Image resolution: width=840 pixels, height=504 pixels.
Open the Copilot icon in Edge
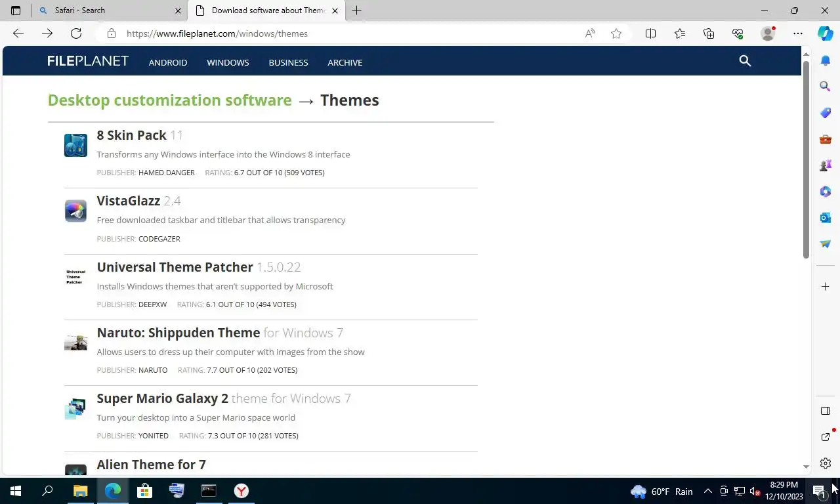tap(826, 33)
